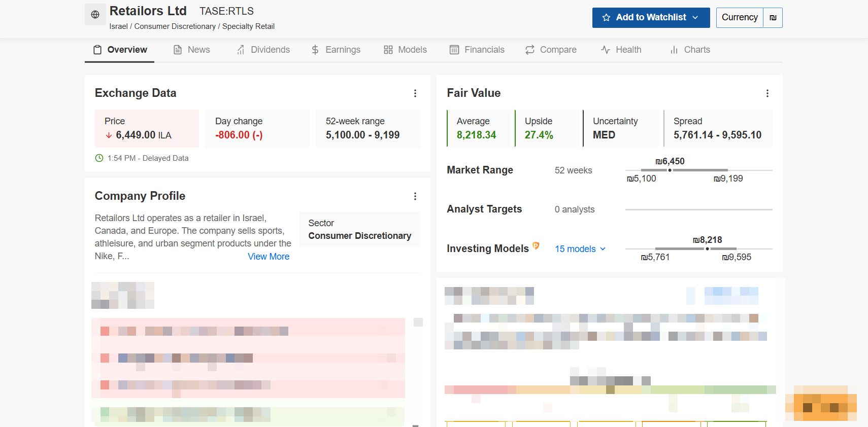Click the bar chart icon on Charts tab
868x427 pixels.
click(x=674, y=50)
